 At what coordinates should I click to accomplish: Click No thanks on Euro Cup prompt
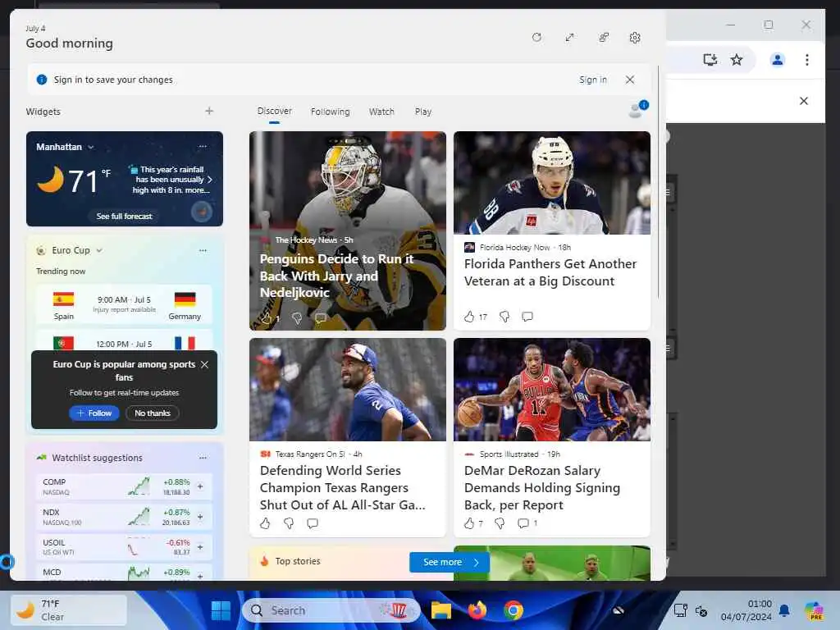tap(152, 413)
